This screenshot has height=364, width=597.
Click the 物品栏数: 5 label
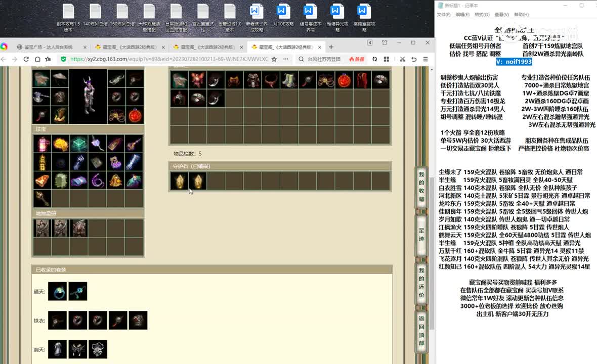tap(188, 154)
